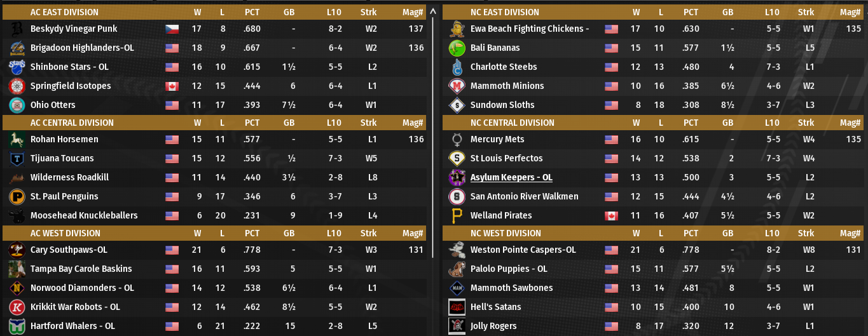
Task: Sort AC East Division by PCT column
Action: pyautogui.click(x=252, y=12)
